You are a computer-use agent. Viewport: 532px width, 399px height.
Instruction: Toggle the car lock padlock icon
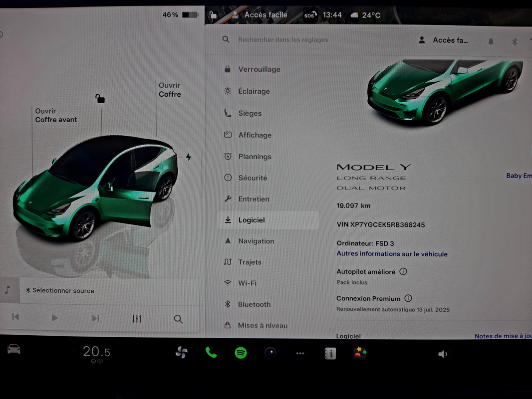tap(100, 98)
